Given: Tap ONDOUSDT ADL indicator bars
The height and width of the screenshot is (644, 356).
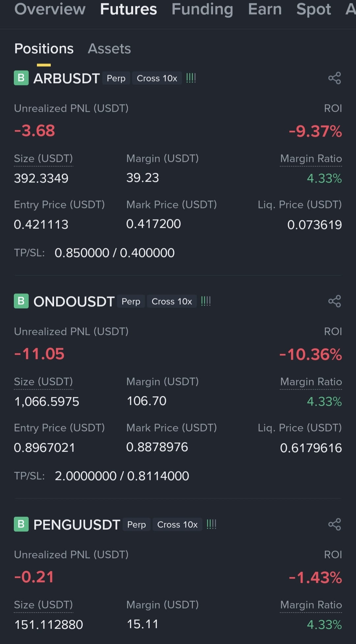Looking at the screenshot, I should (206, 301).
